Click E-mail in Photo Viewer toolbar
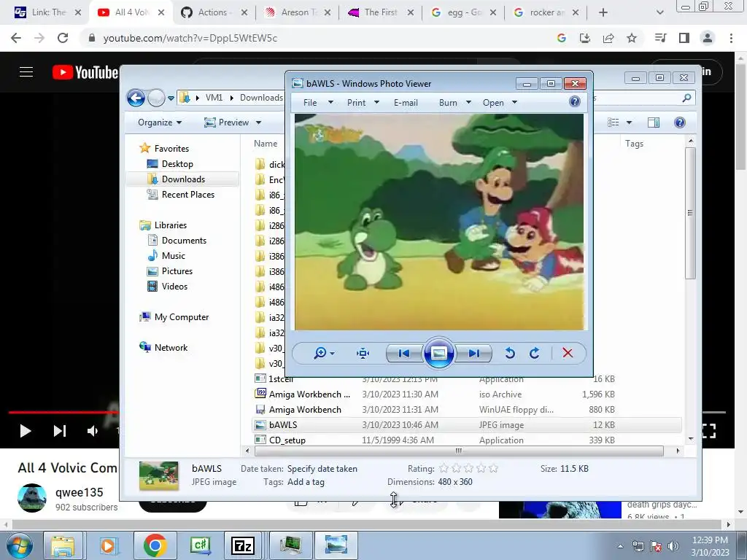Viewport: 747px width, 560px height. [x=406, y=102]
